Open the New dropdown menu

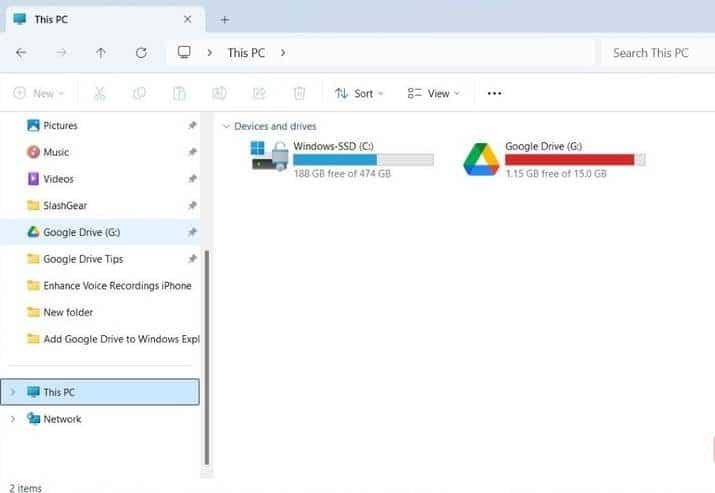coord(39,93)
